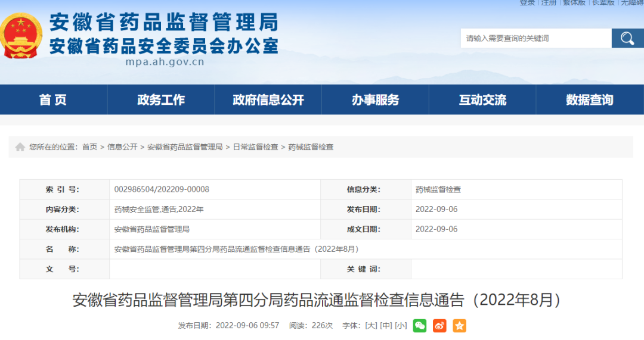The image size is (644, 340).
Task: Open 信息公开 in the breadcrumb
Action: click(x=122, y=147)
